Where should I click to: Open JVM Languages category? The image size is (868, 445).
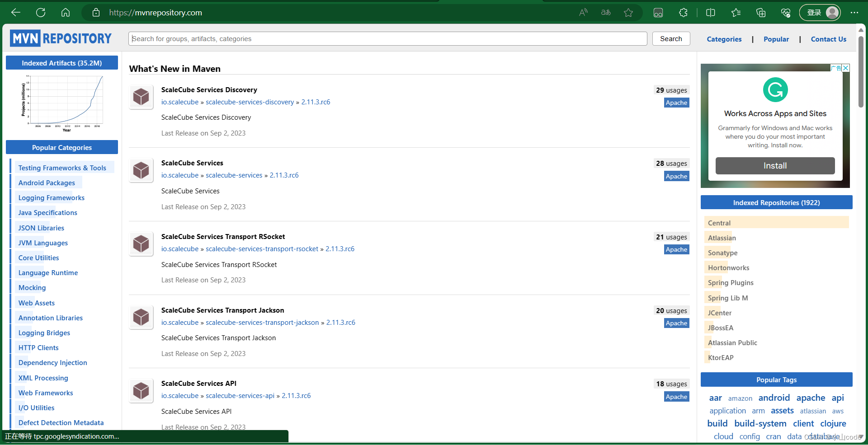pyautogui.click(x=43, y=243)
